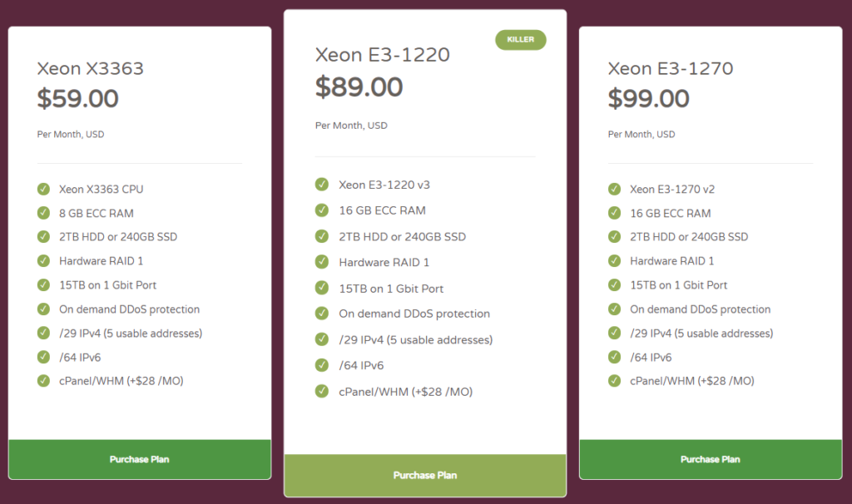This screenshot has width=852, height=504.
Task: Click Purchase Plan for Xeon E3-1220
Action: pos(425,475)
